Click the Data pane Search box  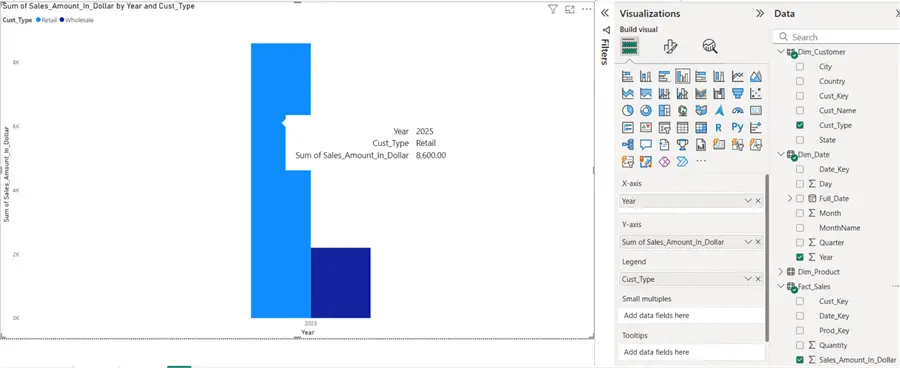point(836,37)
